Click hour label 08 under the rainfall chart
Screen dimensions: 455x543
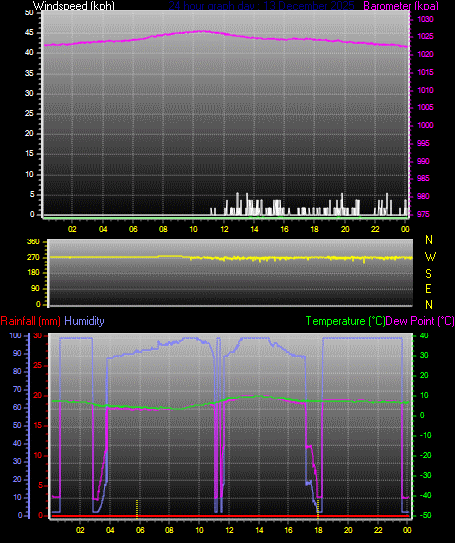(x=169, y=530)
